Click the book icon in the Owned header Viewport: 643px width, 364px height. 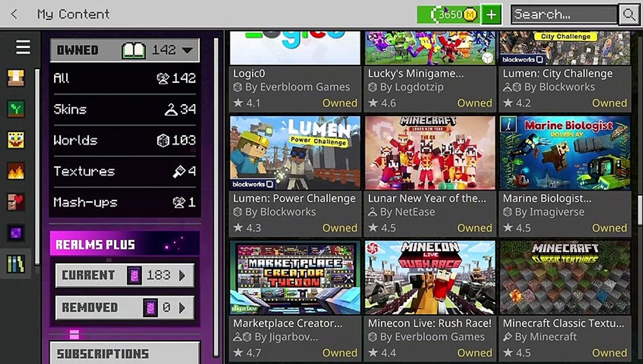tap(134, 50)
